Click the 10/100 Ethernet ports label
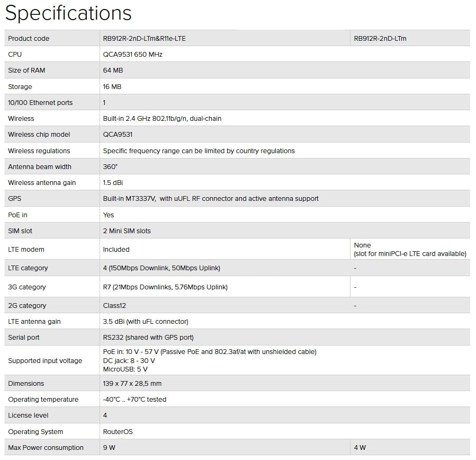The image size is (476, 460). point(40,103)
